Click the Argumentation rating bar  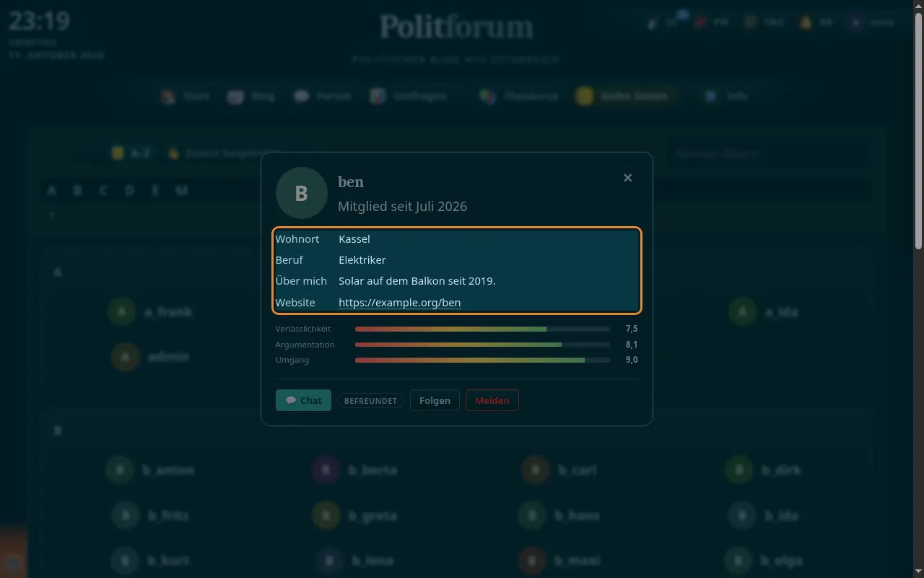tap(482, 345)
